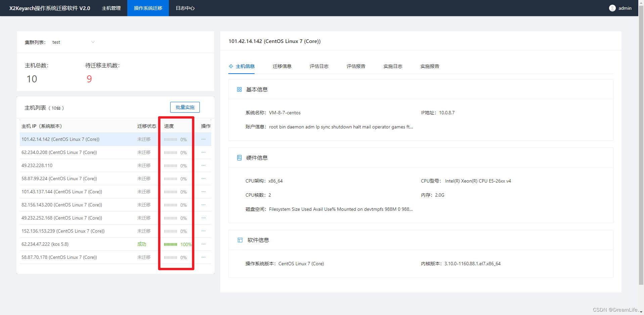This screenshot has height=315, width=644.
Task: Open actions menu for host 82.156.143.200
Action: (x=203, y=205)
